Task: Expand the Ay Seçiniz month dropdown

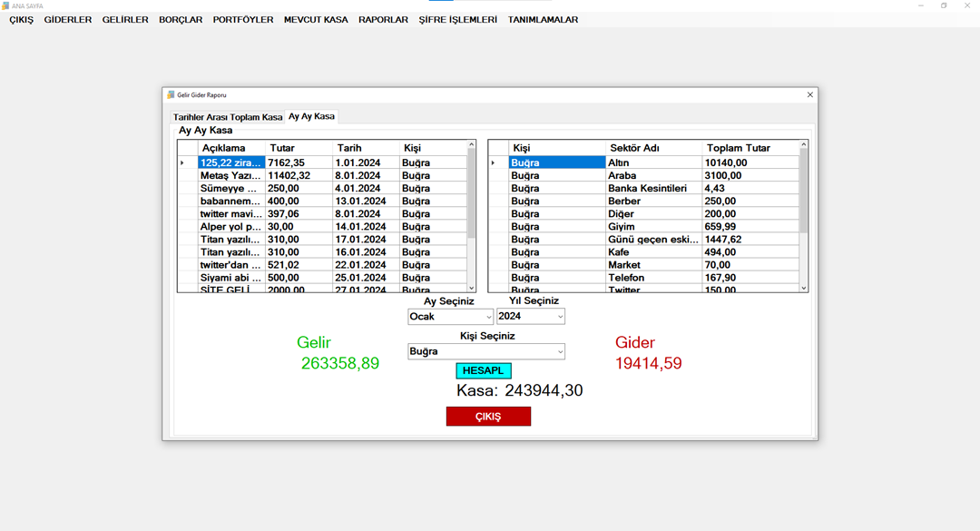Action: pyautogui.click(x=488, y=317)
